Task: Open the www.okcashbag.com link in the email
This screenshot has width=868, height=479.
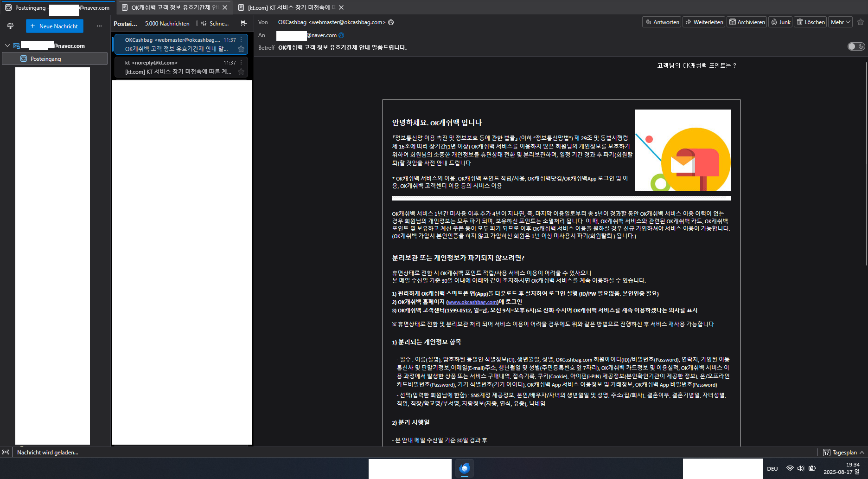Action: tap(472, 302)
